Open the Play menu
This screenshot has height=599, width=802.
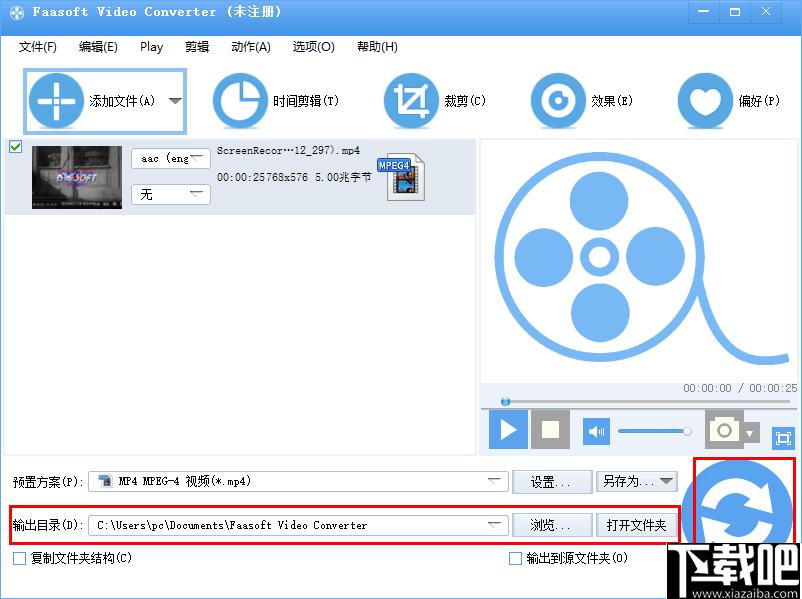coord(151,47)
